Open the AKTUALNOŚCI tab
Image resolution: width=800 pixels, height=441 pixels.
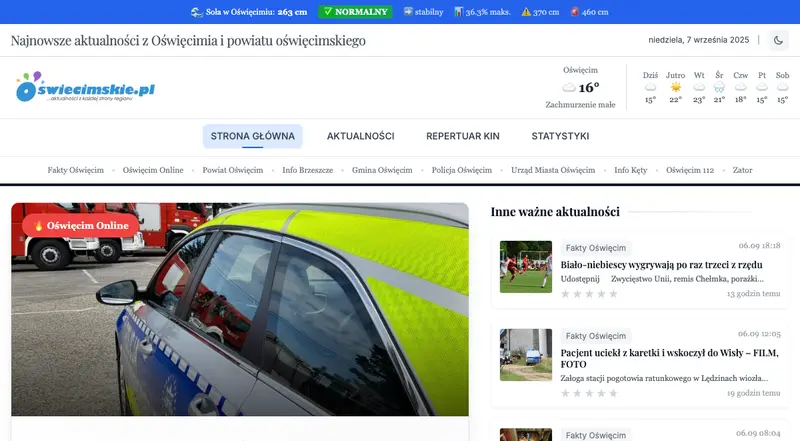coord(361,136)
